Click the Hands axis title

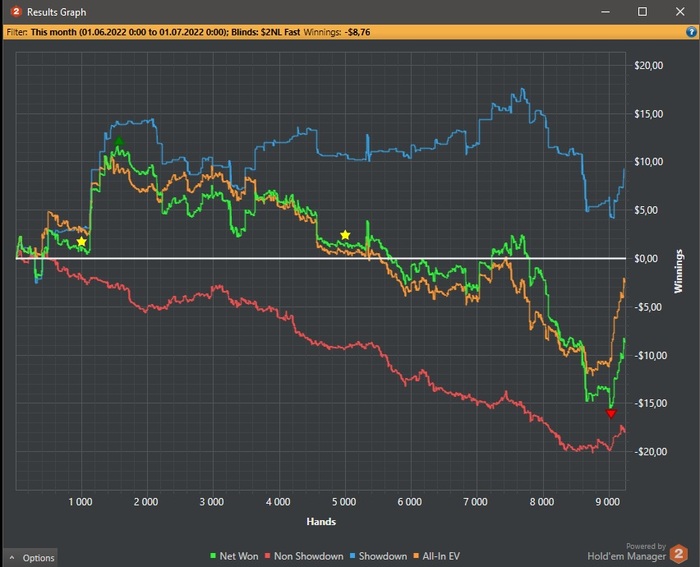click(321, 521)
